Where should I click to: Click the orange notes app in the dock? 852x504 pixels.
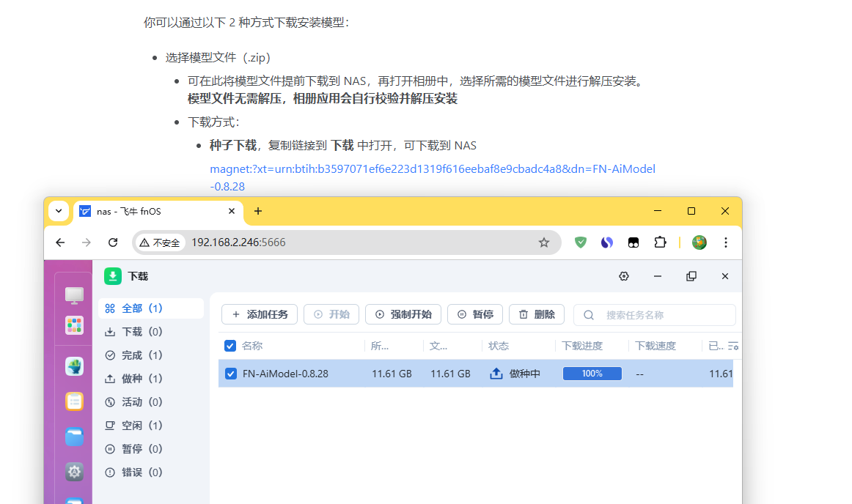[74, 401]
